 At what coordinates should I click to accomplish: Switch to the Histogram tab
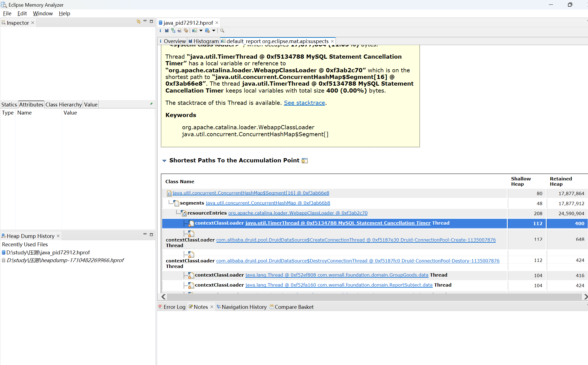[x=204, y=41]
